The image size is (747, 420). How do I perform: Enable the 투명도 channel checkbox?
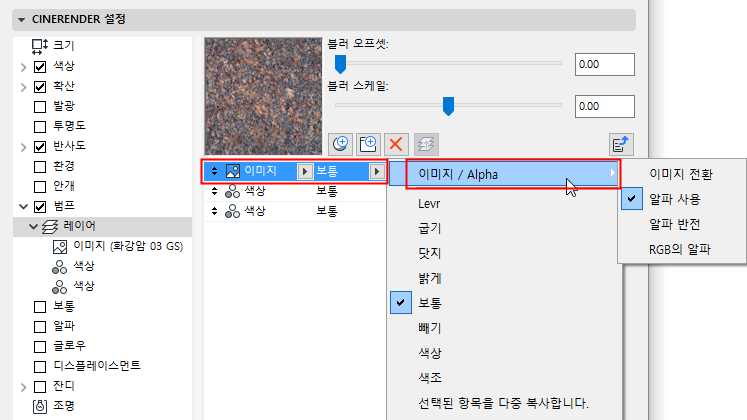(x=40, y=127)
